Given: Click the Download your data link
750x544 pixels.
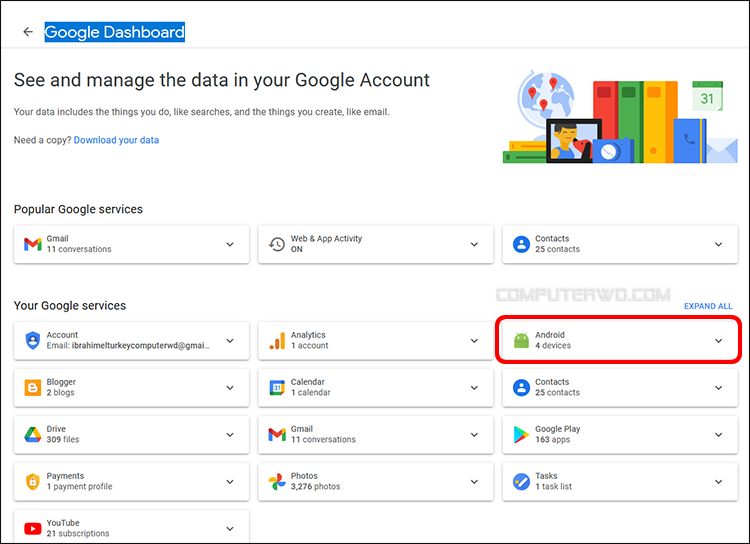Looking at the screenshot, I should point(116,140).
